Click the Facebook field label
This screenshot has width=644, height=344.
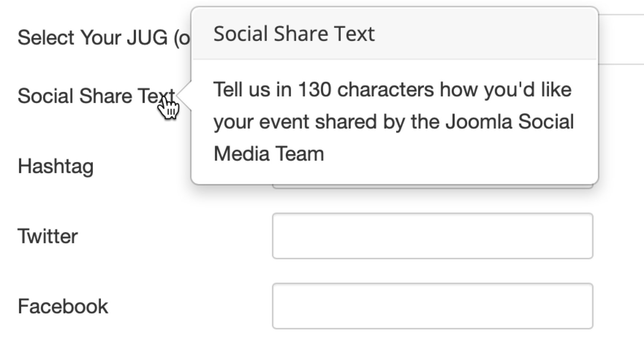click(x=63, y=306)
